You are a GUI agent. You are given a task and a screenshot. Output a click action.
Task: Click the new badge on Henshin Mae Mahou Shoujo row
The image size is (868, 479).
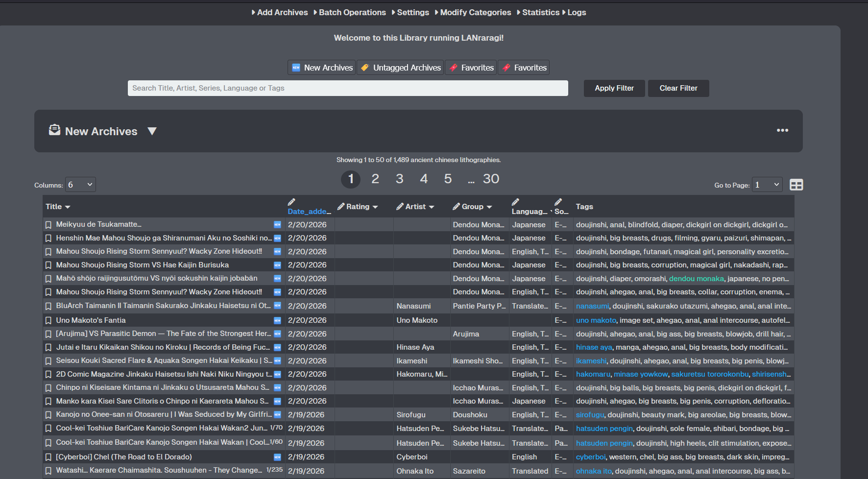pos(277,238)
